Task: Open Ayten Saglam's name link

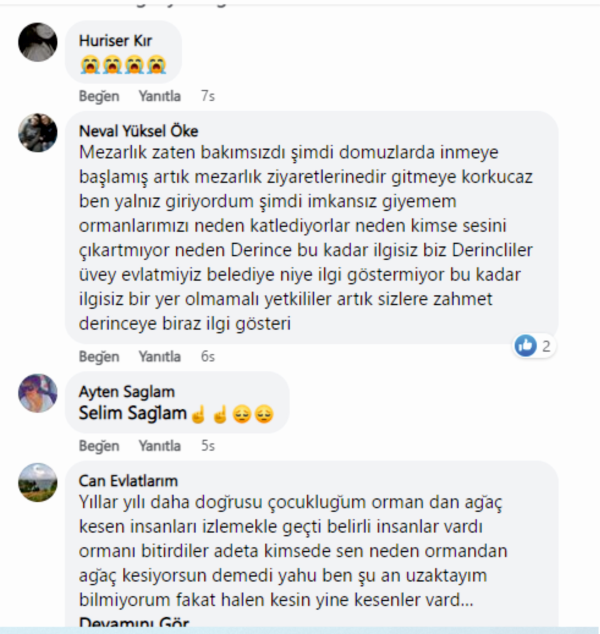Action: (x=127, y=392)
